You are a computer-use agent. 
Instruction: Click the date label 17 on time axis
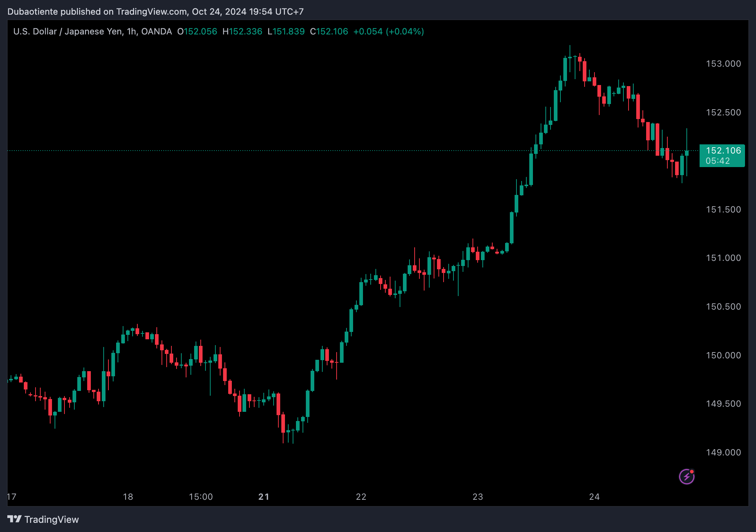(x=12, y=497)
